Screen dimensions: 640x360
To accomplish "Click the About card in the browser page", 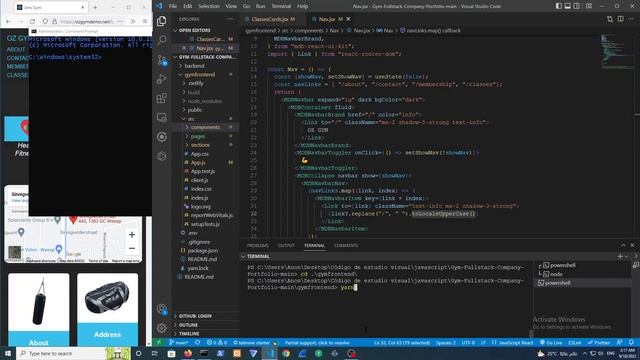I will tap(39, 310).
